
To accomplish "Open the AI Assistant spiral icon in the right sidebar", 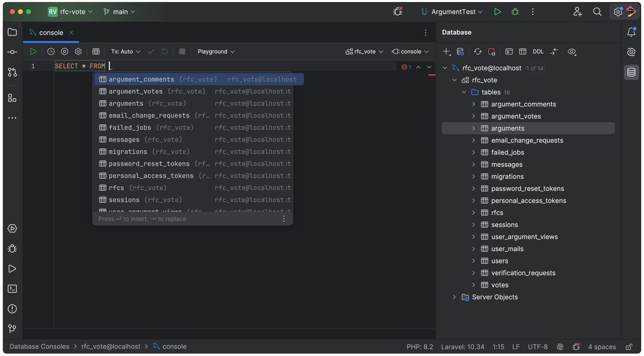I will 631,52.
